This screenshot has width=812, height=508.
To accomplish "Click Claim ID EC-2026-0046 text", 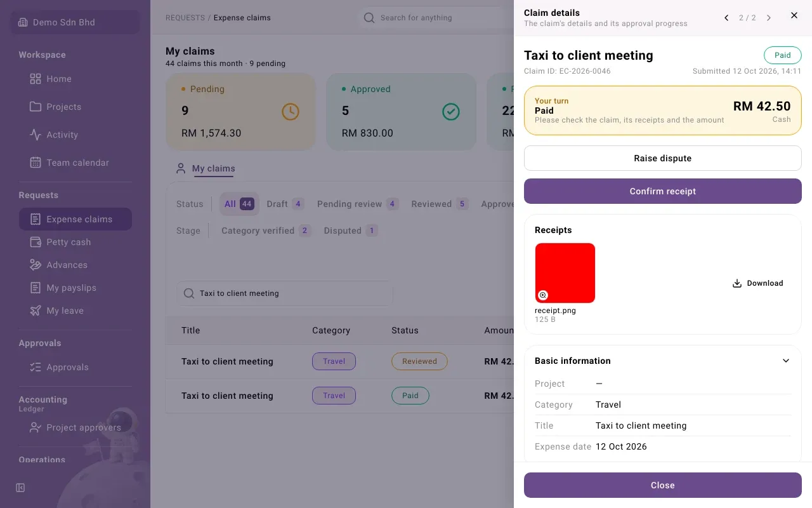I will coord(567,71).
